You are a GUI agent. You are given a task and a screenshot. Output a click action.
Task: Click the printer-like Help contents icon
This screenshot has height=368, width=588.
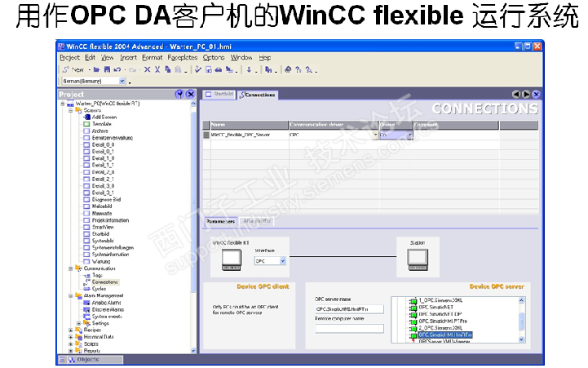coord(288,70)
